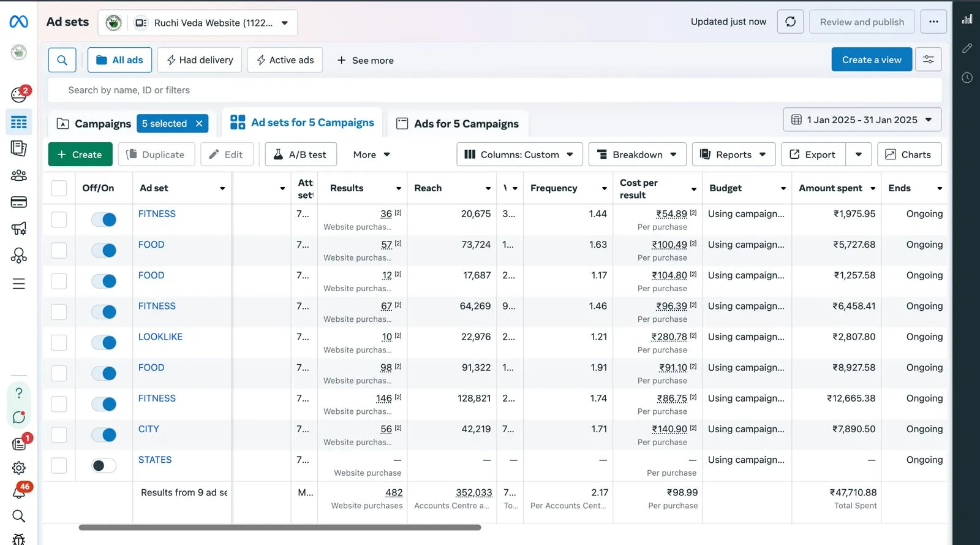Open the search magnifier icon in filter bar
The width and height of the screenshot is (980, 545).
(x=62, y=60)
